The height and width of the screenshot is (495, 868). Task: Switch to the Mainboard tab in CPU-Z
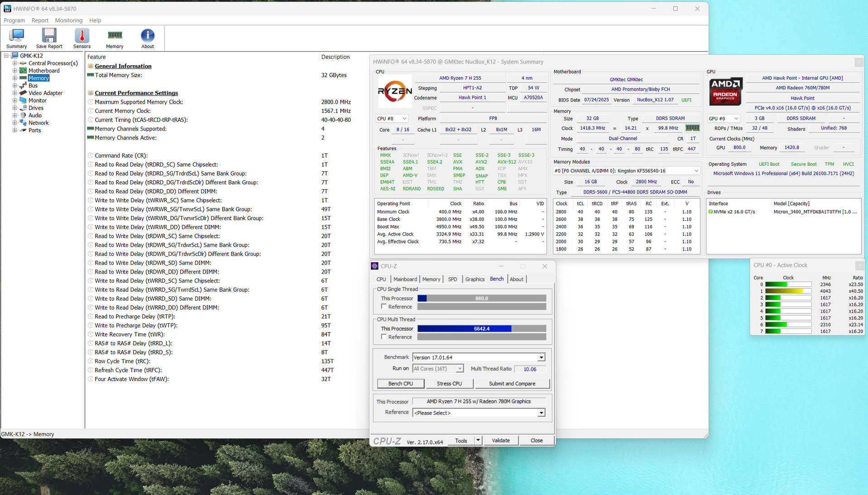point(405,279)
